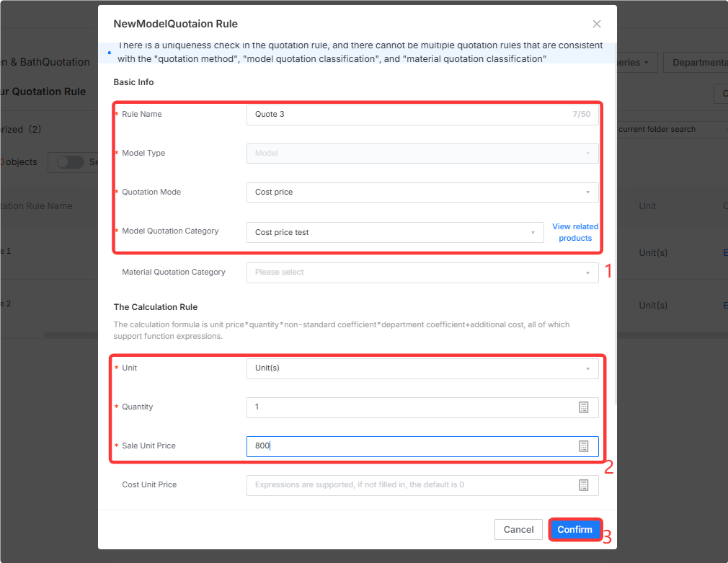The image size is (728, 563).
Task: Click the blue info icon in the notice banner
Action: coord(109,53)
